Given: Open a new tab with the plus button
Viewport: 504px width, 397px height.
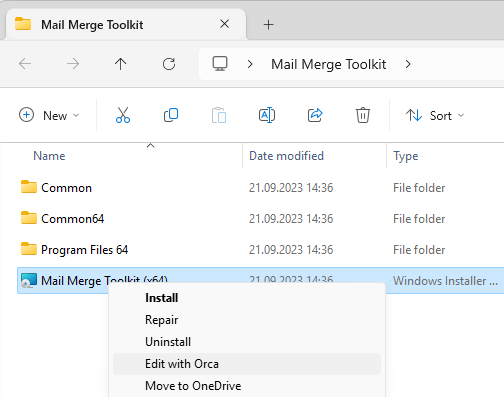Looking at the screenshot, I should (268, 25).
